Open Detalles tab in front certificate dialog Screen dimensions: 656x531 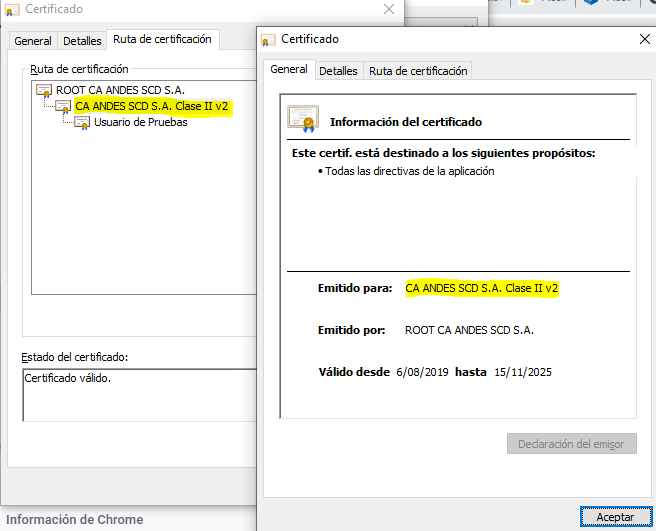338,71
